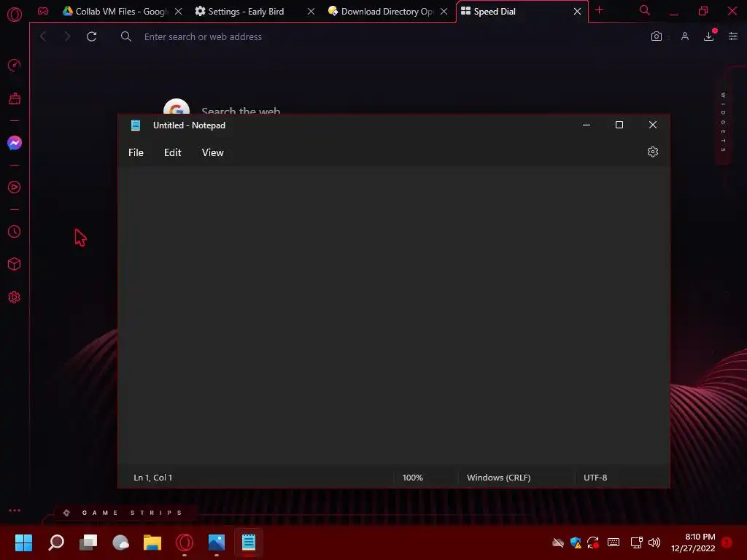Open Notepad View menu
The width and height of the screenshot is (747, 560).
212,152
